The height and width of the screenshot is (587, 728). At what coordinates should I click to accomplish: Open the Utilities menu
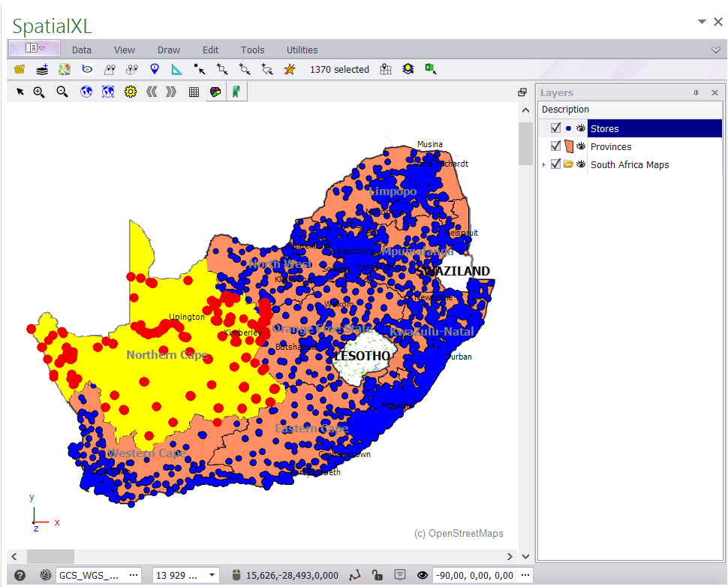[x=302, y=50]
